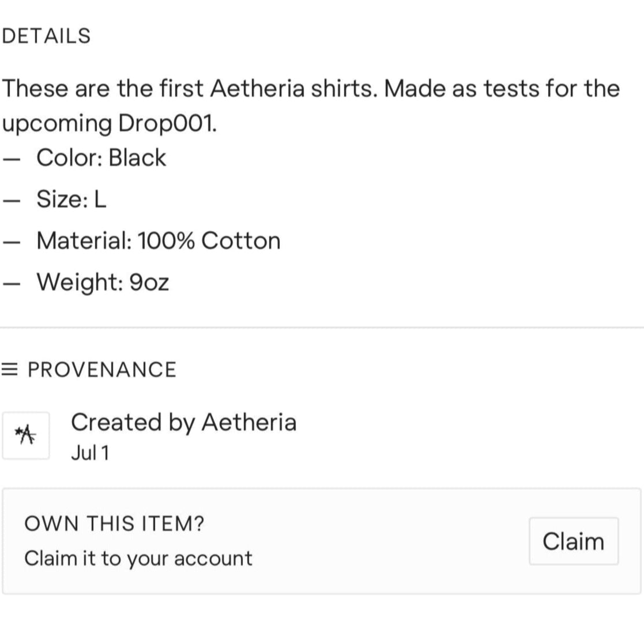Click the Claim it to your account text
This screenshot has height=644, width=644.
(x=138, y=558)
